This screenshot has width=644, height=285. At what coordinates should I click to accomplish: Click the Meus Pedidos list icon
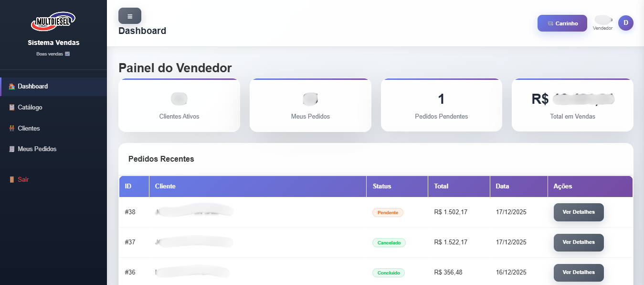(11, 149)
